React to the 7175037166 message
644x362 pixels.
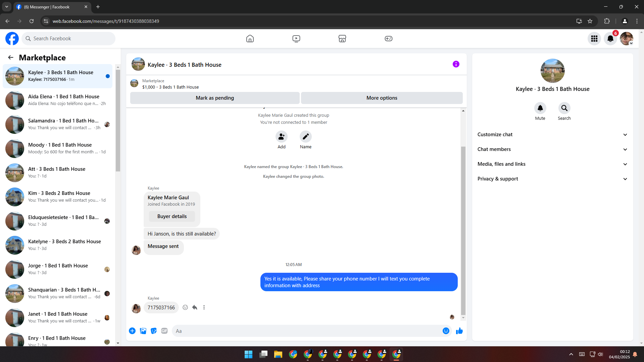click(185, 307)
